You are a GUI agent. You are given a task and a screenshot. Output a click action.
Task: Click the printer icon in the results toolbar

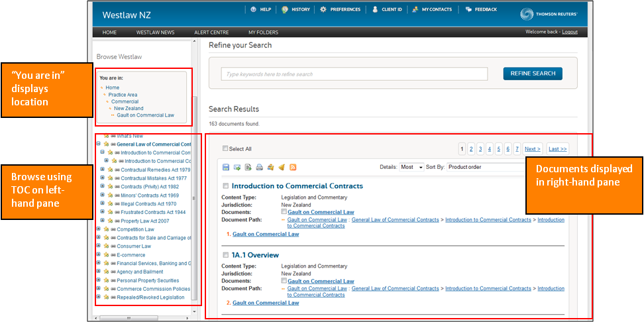click(259, 167)
